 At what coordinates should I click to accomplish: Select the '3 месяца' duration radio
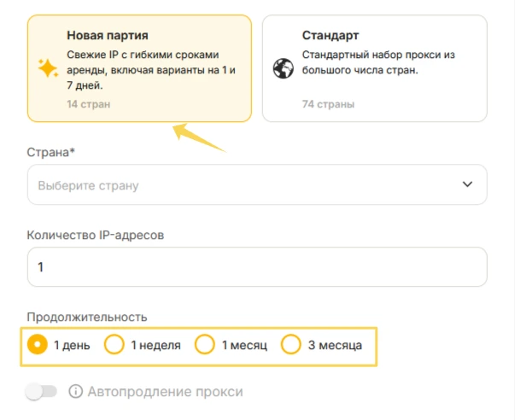click(290, 345)
